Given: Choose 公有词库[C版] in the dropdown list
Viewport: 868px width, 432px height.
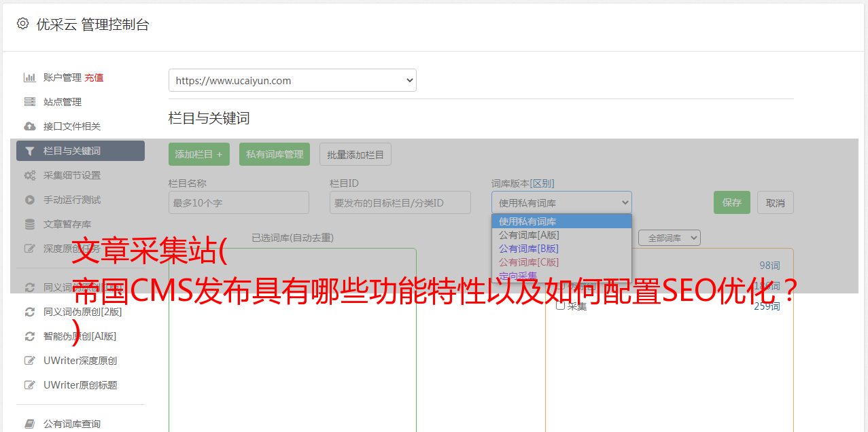Looking at the screenshot, I should 561,262.
